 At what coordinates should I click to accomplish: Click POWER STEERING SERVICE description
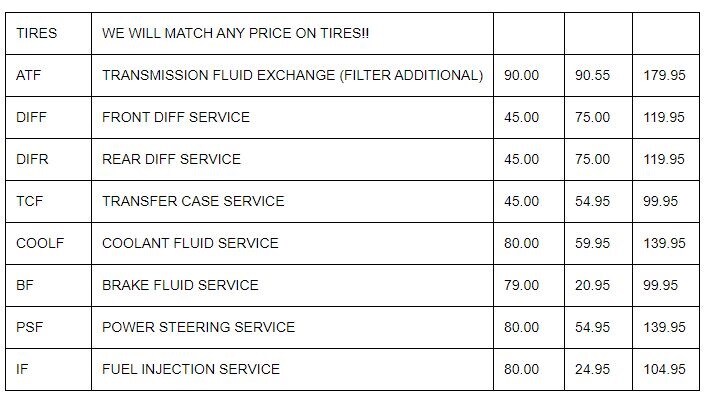292,327
